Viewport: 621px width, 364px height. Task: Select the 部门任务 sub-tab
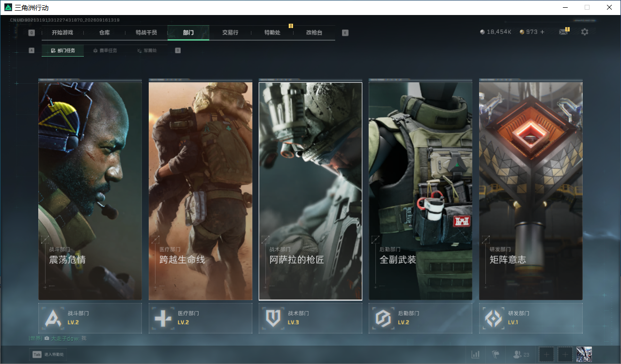pos(62,50)
